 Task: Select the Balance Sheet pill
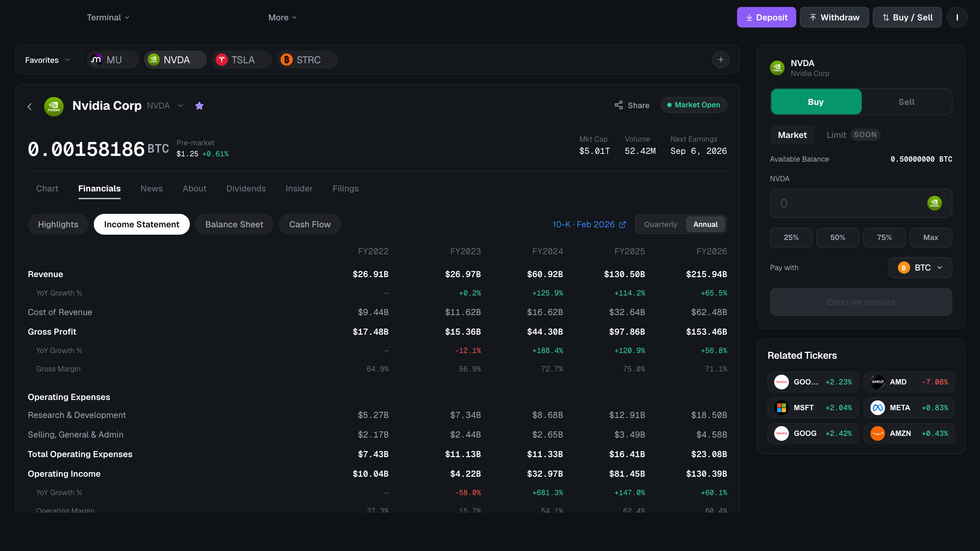(234, 224)
